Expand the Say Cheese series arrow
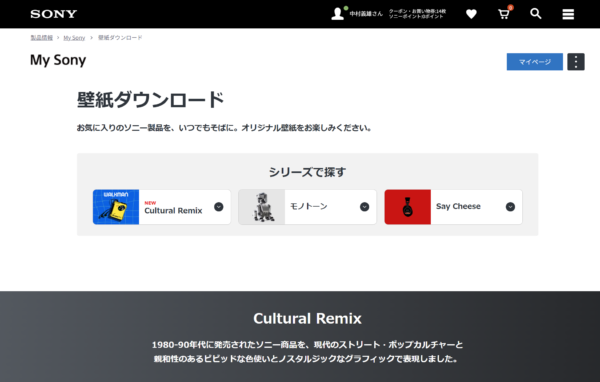Image resolution: width=600 pixels, height=382 pixels. click(510, 207)
